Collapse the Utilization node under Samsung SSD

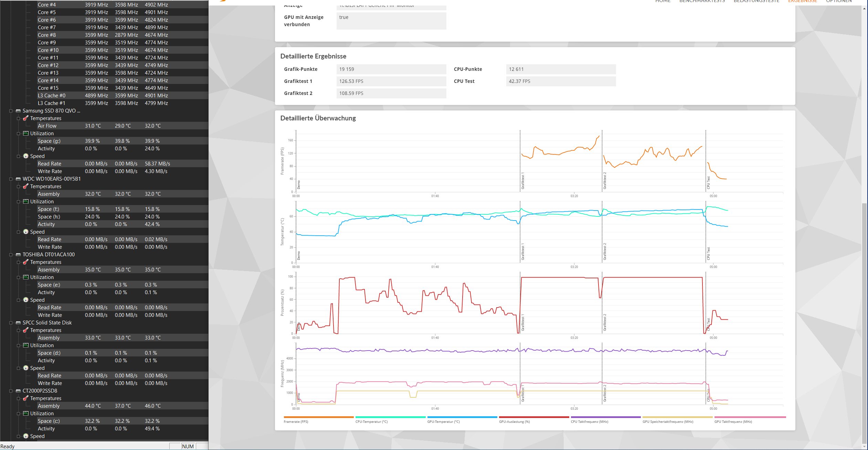click(x=19, y=133)
